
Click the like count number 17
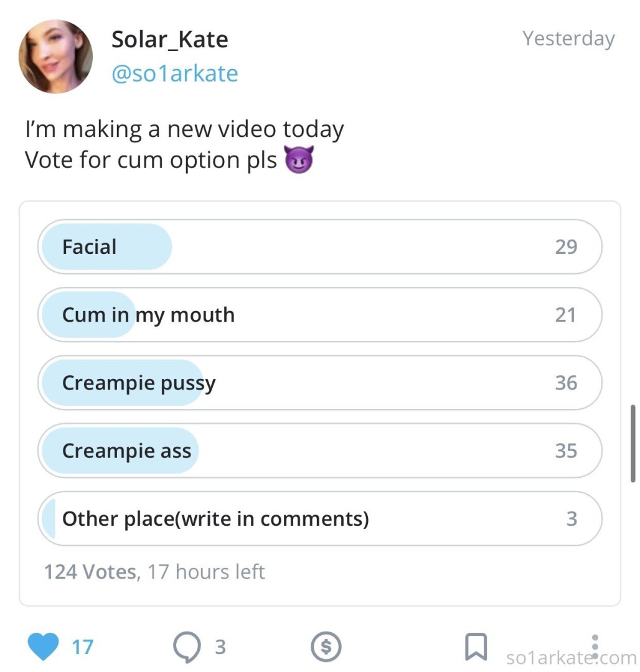82,647
